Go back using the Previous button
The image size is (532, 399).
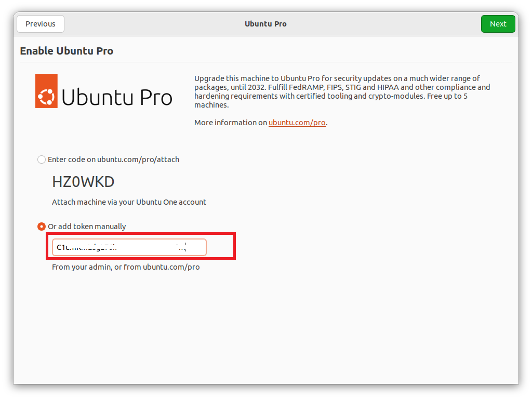[40, 23]
